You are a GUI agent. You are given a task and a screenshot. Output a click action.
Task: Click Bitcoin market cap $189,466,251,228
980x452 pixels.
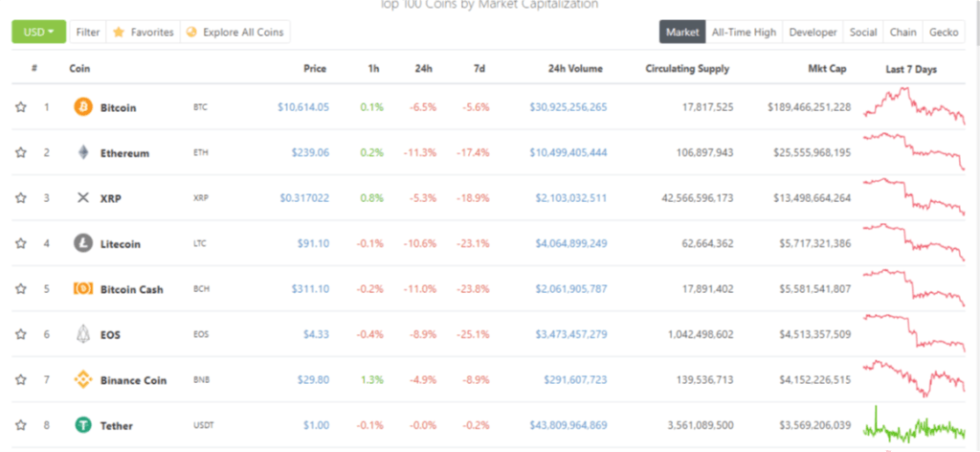pyautogui.click(x=810, y=107)
